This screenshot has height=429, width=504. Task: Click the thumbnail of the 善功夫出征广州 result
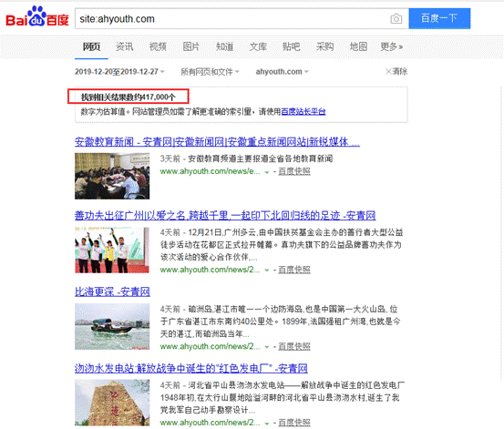(112, 250)
